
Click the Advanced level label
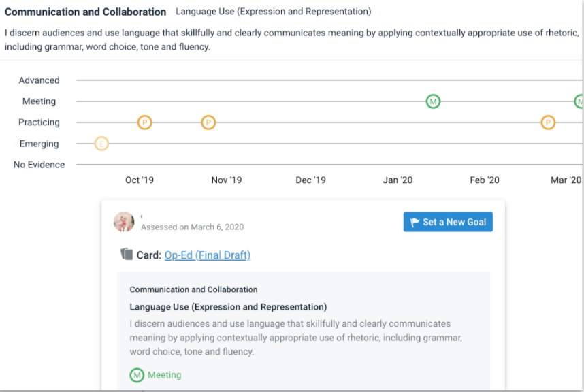[39, 80]
